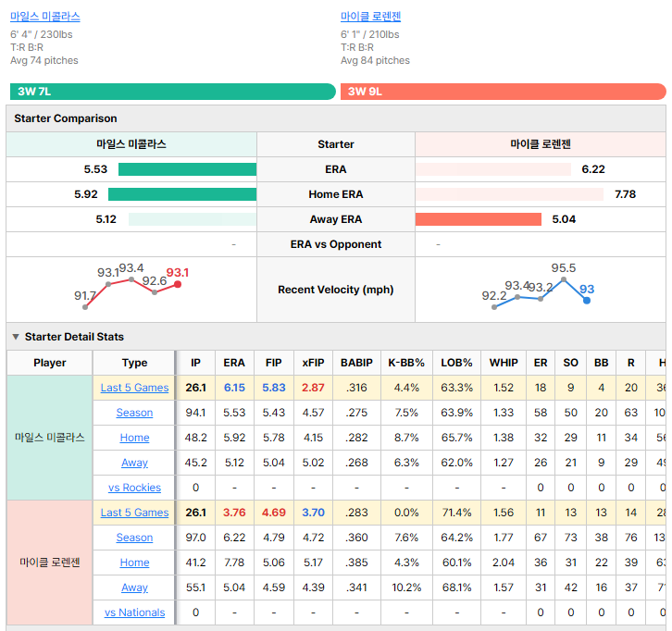Click the Avg 84 pitches text
Viewport: 672px width, 631px height.
pos(375,60)
